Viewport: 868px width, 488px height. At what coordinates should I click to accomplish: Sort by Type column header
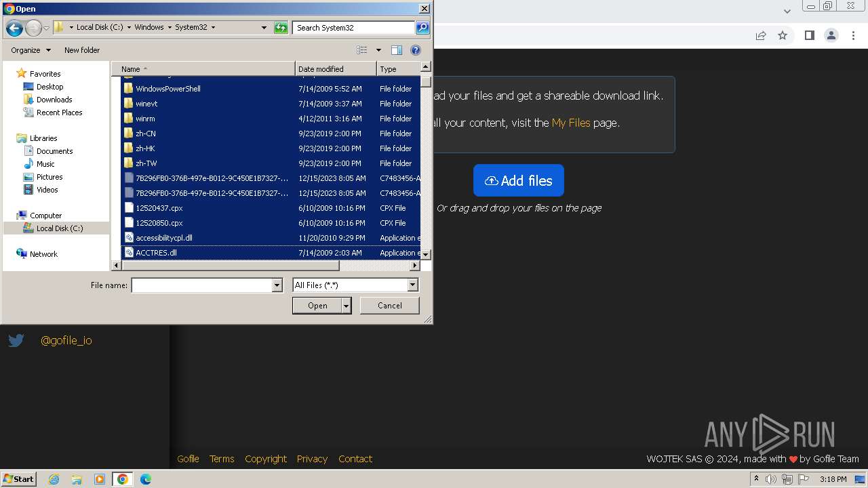[399, 69]
